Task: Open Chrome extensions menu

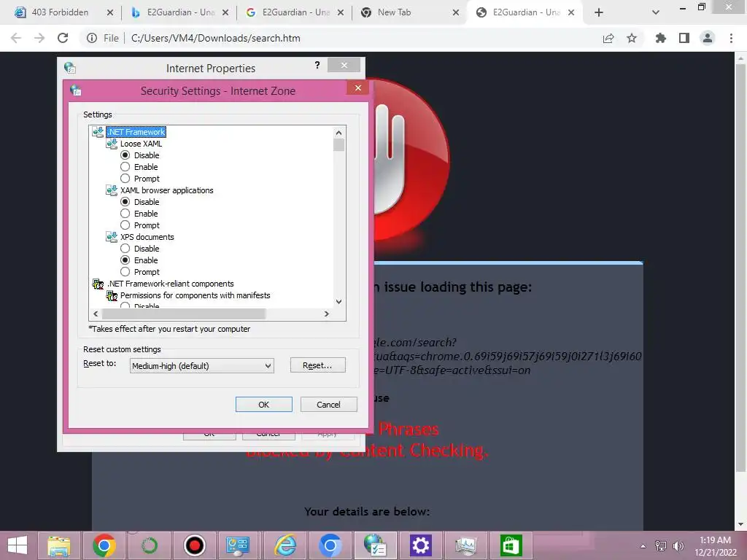Action: click(x=661, y=38)
